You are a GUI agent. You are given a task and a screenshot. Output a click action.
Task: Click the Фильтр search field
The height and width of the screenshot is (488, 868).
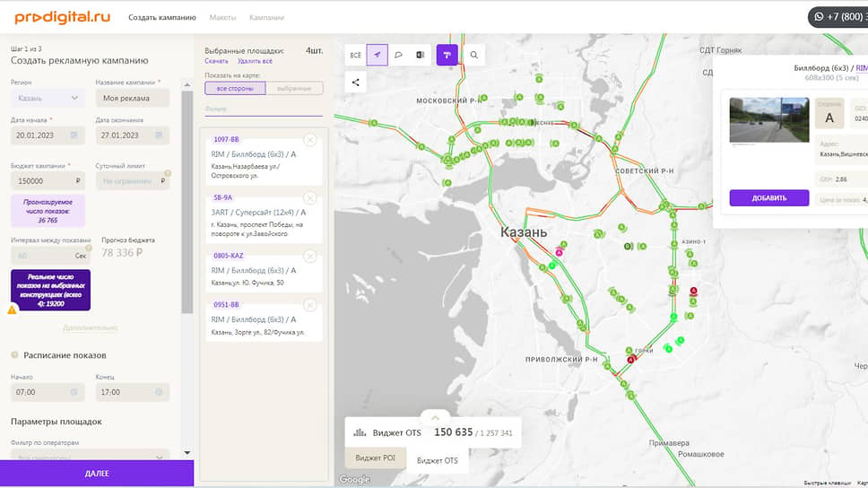(x=264, y=109)
